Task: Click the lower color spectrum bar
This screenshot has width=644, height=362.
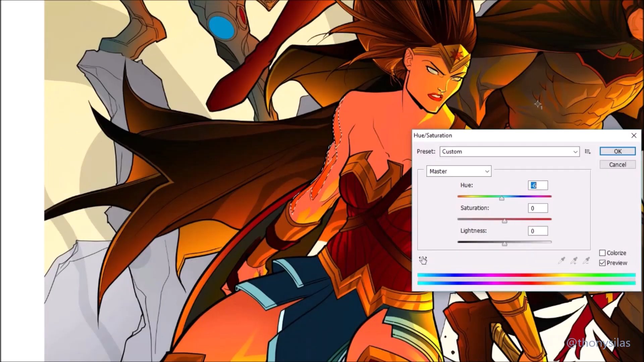Action: (526, 283)
